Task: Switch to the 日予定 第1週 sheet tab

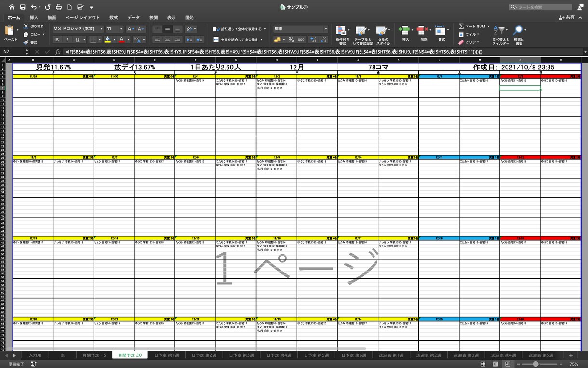Action: click(166, 355)
